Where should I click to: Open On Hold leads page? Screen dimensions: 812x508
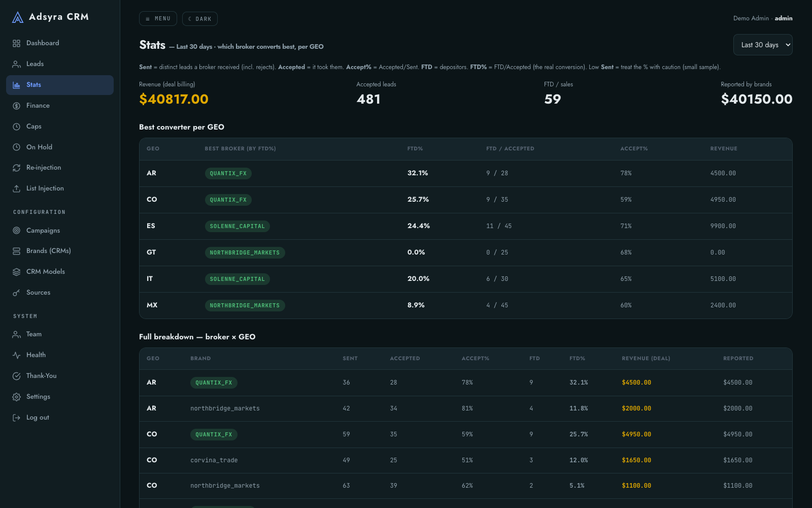pos(60,147)
